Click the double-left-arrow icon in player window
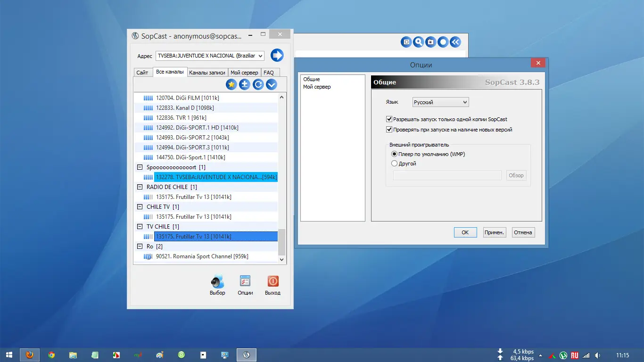Image resolution: width=644 pixels, height=362 pixels. point(455,42)
